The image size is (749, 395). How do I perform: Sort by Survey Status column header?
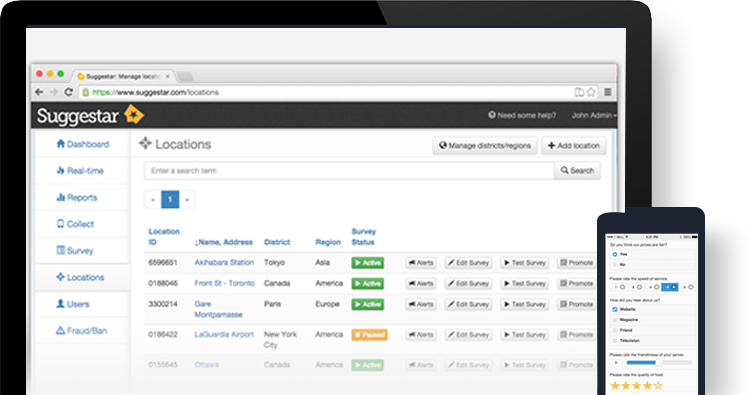(364, 237)
